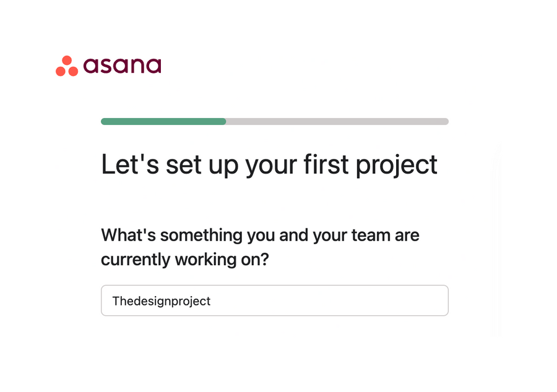Click the onboarding progress indicator
Viewport: 557px width, 392px height.
tap(275, 121)
